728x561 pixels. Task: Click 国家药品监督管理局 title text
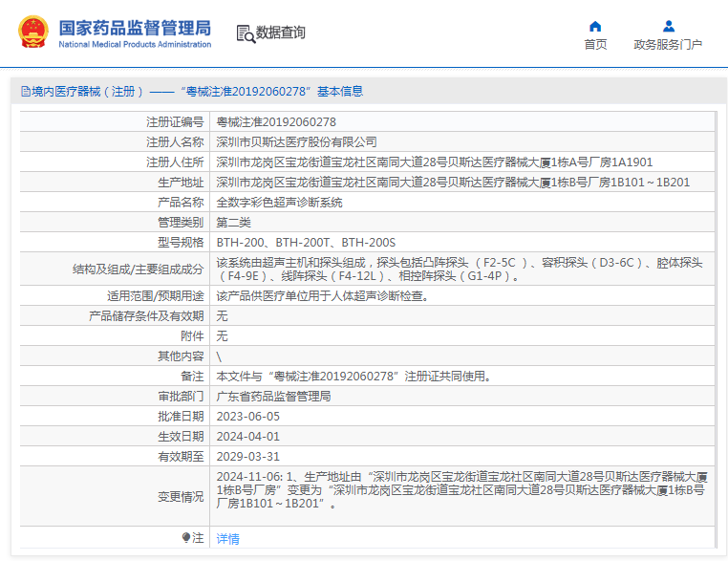click(x=135, y=28)
